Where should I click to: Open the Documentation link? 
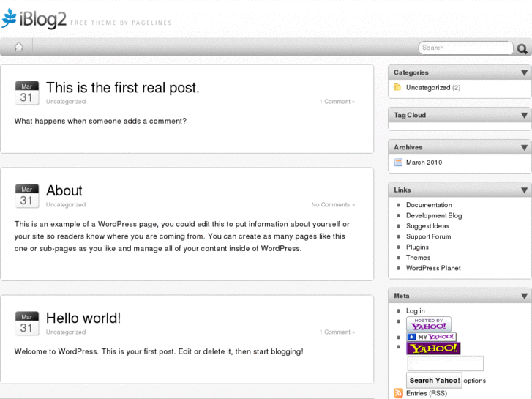(429, 205)
